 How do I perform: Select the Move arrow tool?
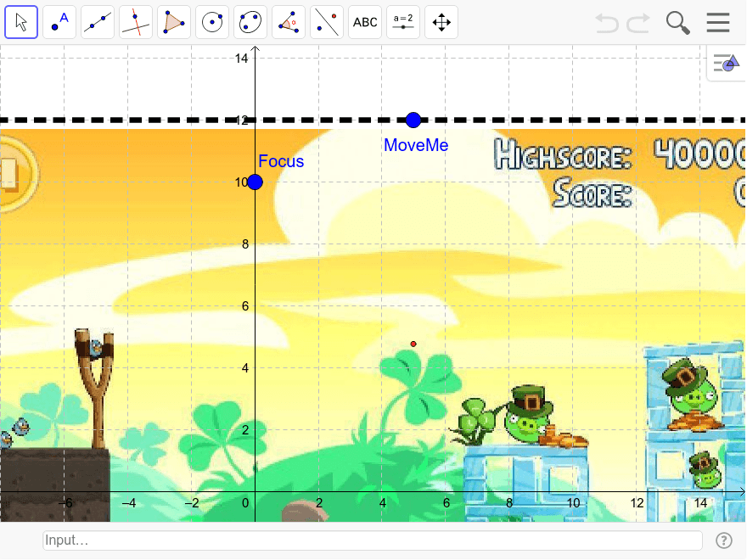[x=21, y=22]
